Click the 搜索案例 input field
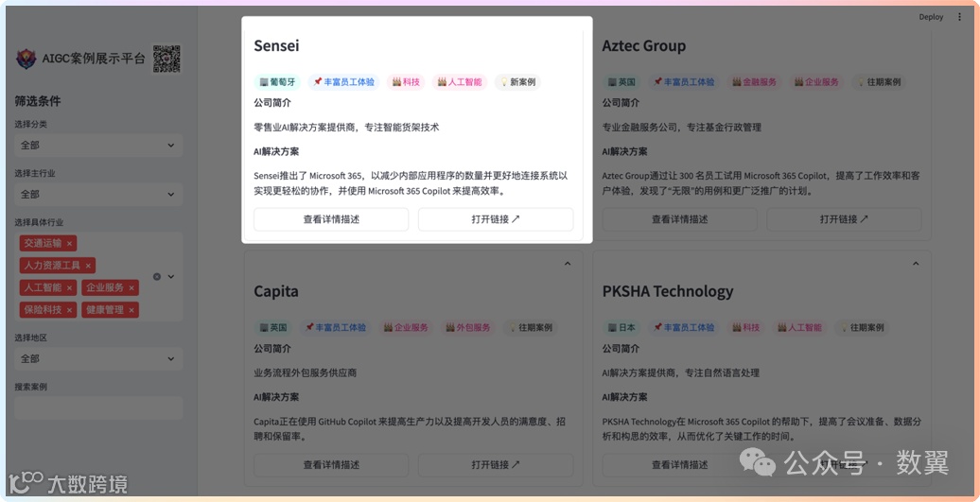 click(x=98, y=407)
